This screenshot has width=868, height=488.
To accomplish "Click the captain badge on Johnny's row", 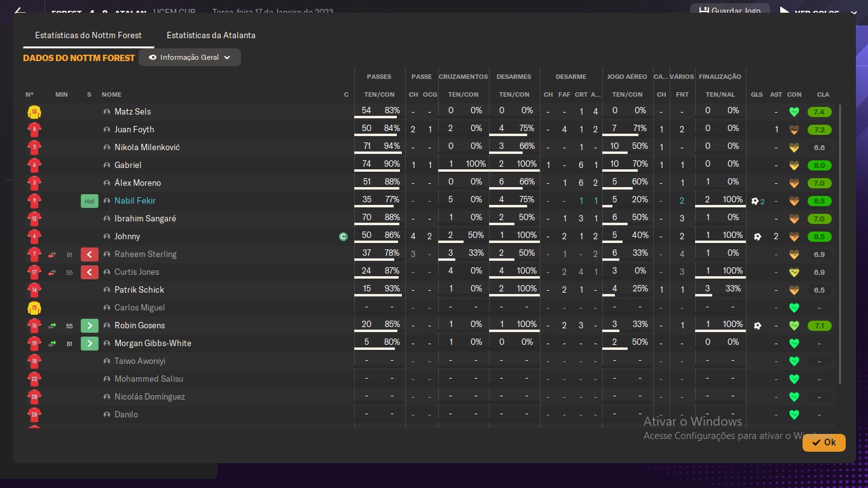I will [x=343, y=237].
